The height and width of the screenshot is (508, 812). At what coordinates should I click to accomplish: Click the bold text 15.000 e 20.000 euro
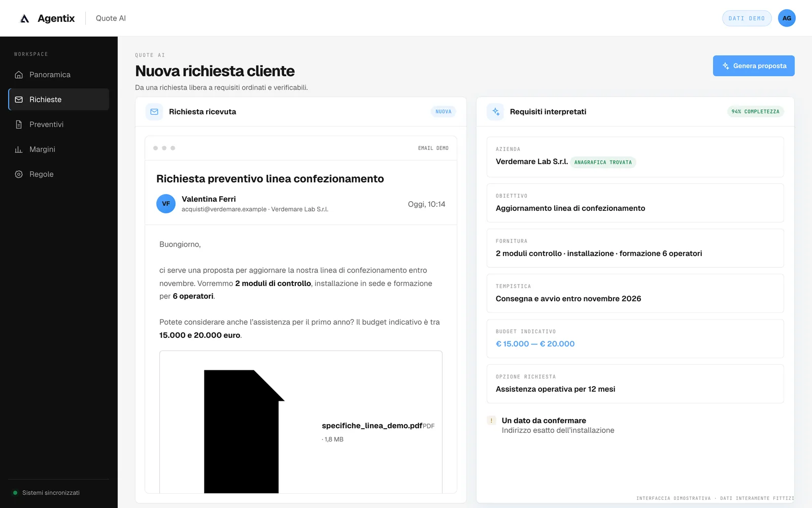(200, 335)
